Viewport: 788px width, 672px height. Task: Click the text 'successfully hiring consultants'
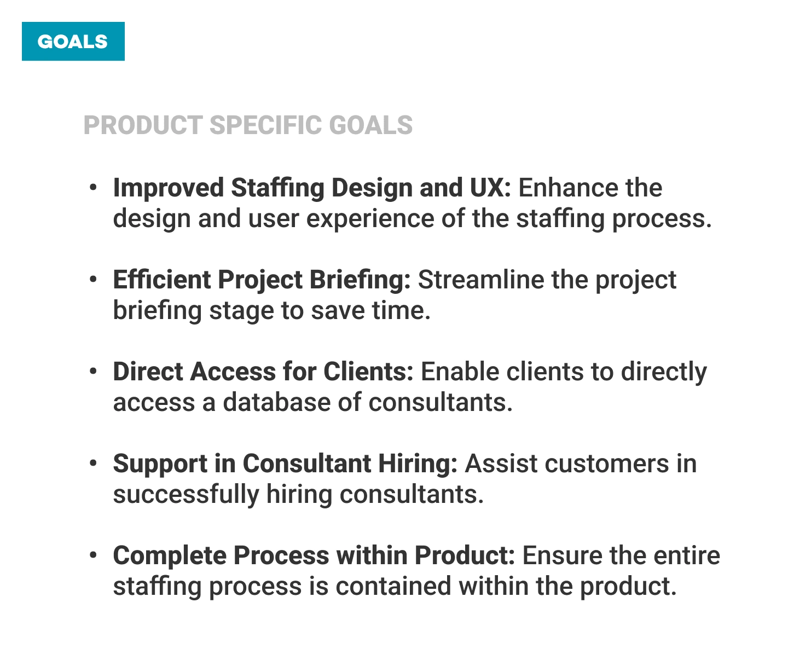[x=298, y=495]
